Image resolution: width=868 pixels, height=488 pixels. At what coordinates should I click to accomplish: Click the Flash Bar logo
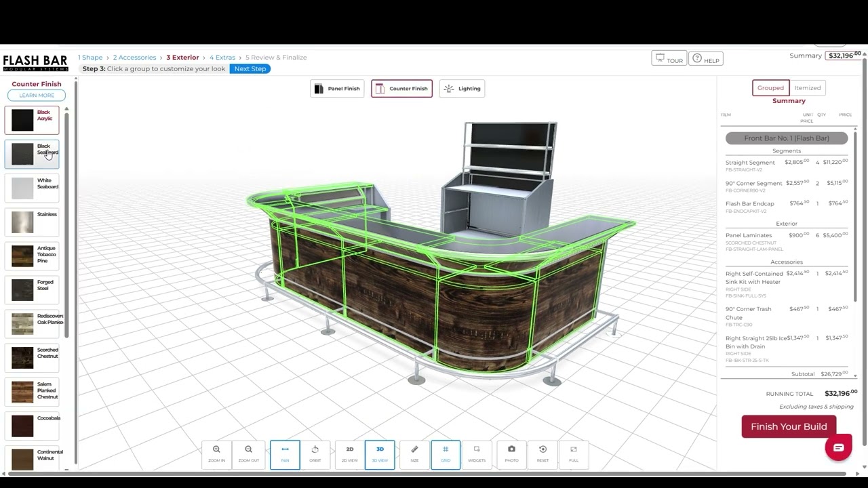tap(35, 64)
